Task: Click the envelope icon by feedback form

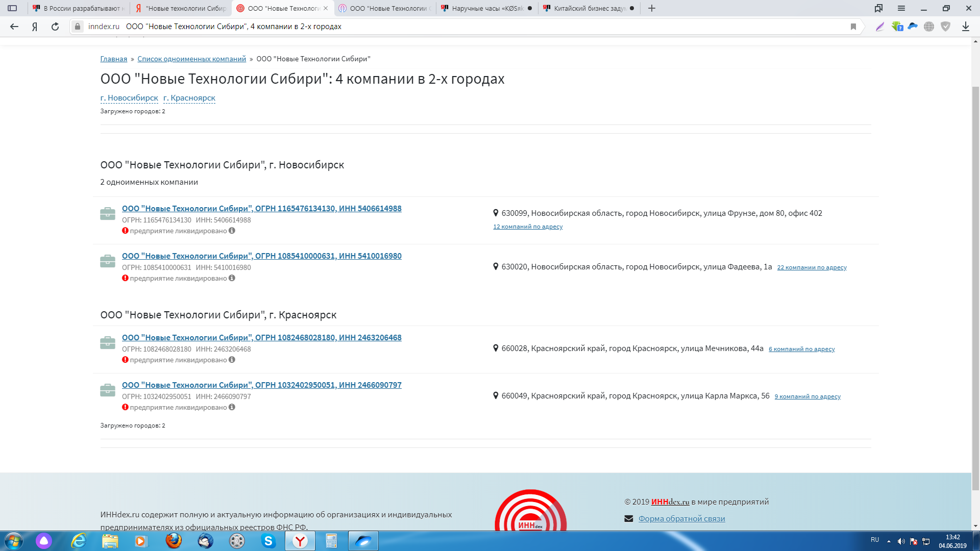Action: 629,519
